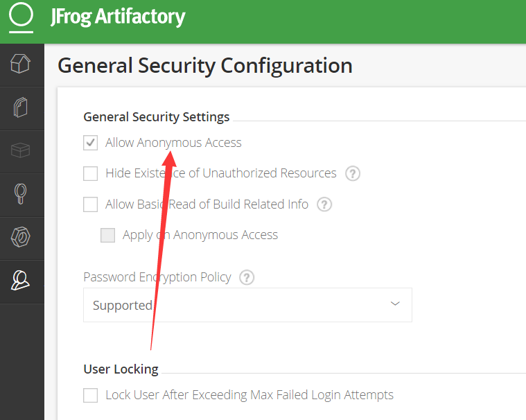Click the JFrog Artifactory title text

pos(118,17)
